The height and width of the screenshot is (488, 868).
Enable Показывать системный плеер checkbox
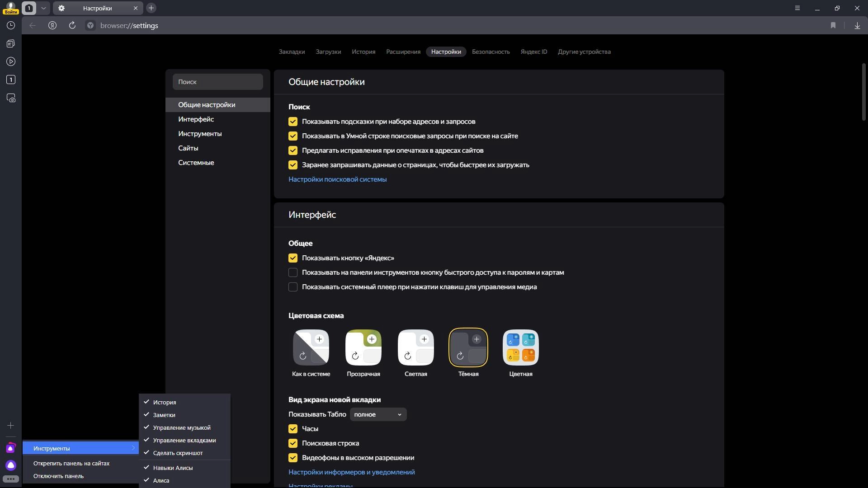point(293,287)
